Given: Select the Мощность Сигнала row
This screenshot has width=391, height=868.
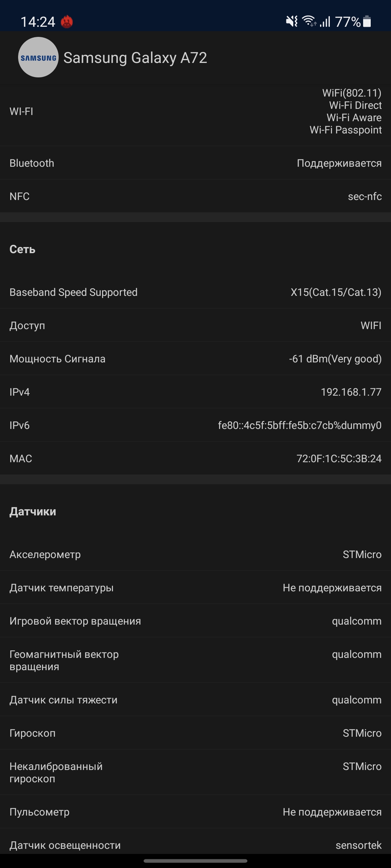Looking at the screenshot, I should coord(195,359).
